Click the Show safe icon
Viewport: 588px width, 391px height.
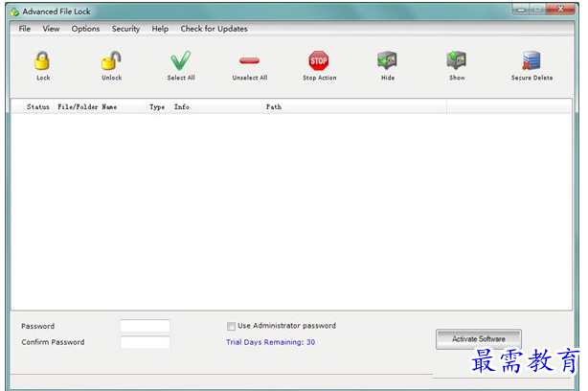coord(457,60)
